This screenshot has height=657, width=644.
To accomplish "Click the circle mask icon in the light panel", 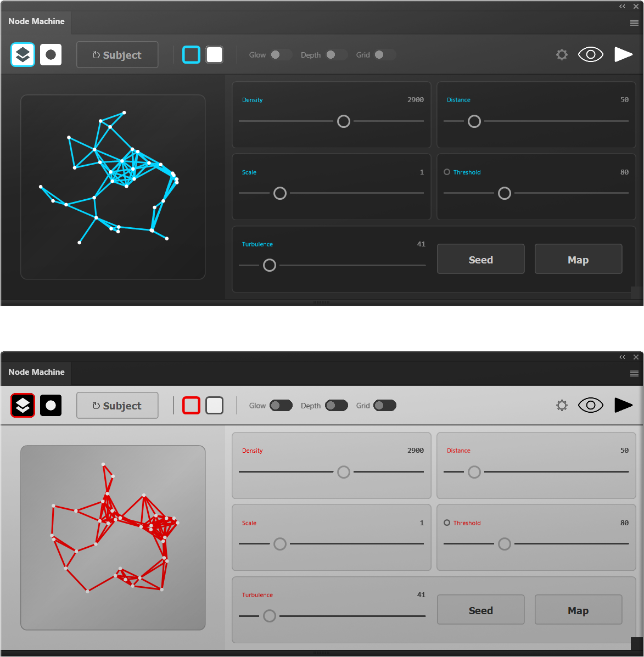I will tap(51, 406).
